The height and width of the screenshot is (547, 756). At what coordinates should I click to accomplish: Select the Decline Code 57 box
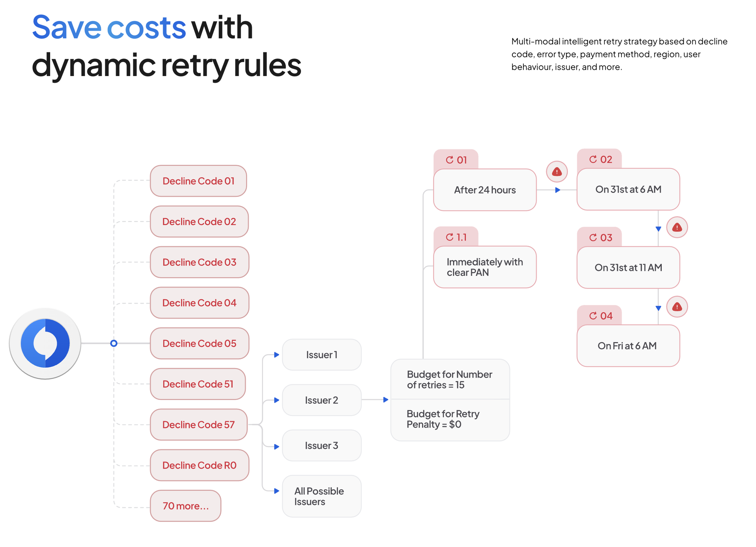pos(199,424)
